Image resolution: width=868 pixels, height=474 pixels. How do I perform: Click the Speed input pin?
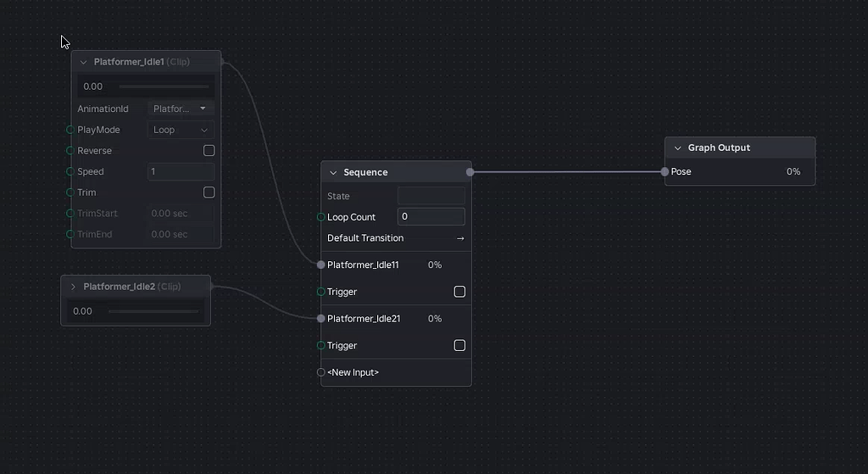tap(70, 171)
